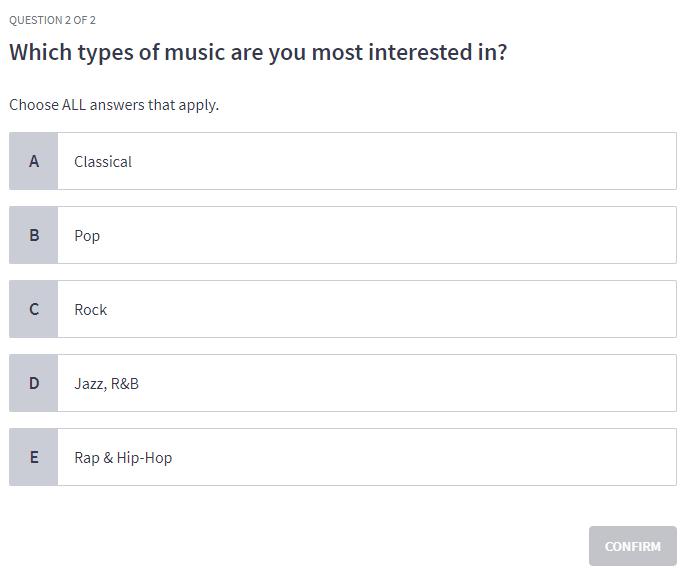
Task: Click the letter A badge
Action: coord(34,161)
